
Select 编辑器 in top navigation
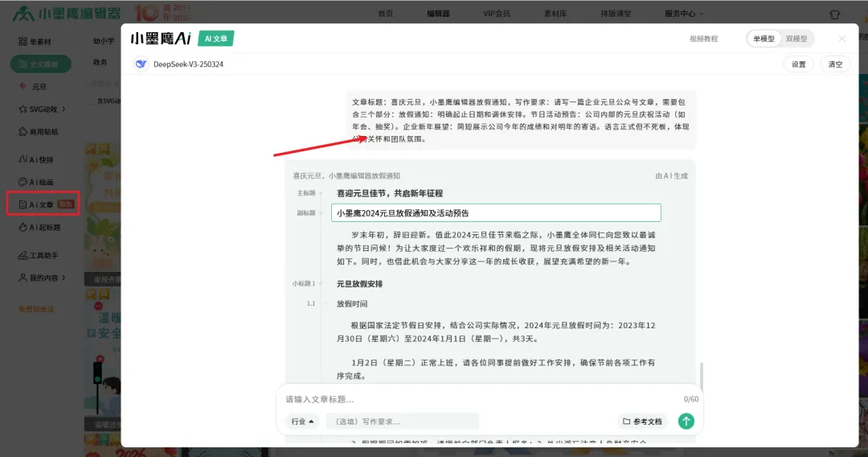click(x=439, y=14)
